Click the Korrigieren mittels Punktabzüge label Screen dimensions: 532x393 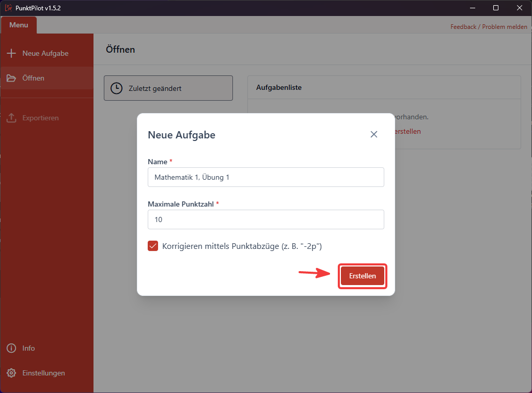pos(242,246)
